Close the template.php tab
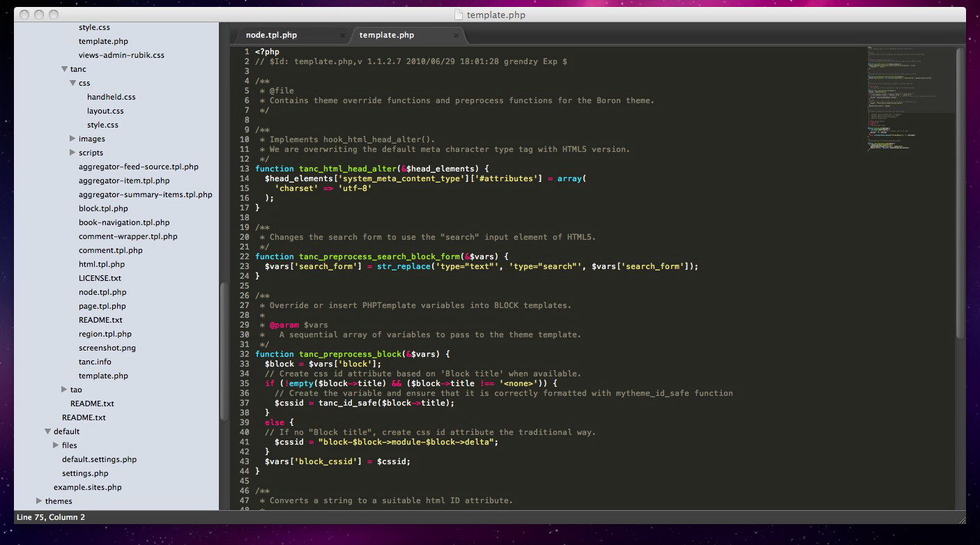The height and width of the screenshot is (545, 980). tap(456, 36)
